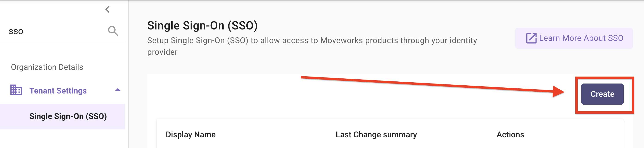Collapse the Tenant Settings section arrow
Screen dimensions: 644x148
point(118,90)
